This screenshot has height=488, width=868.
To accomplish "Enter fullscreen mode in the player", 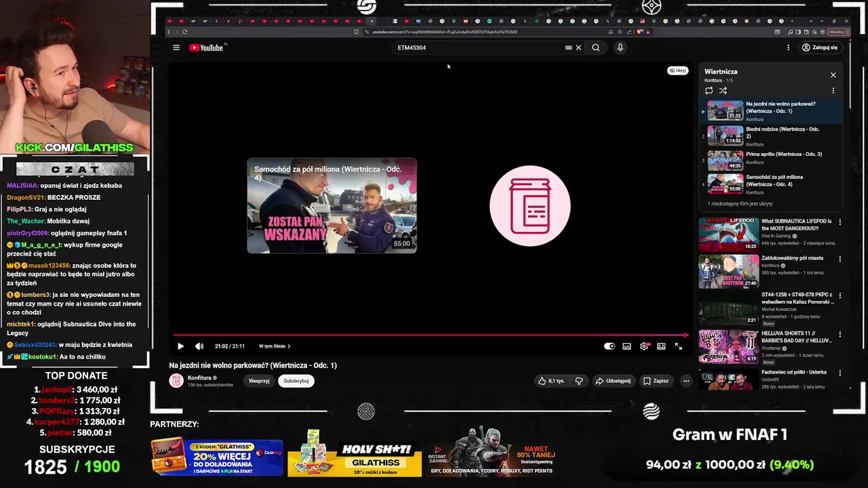I will [678, 346].
